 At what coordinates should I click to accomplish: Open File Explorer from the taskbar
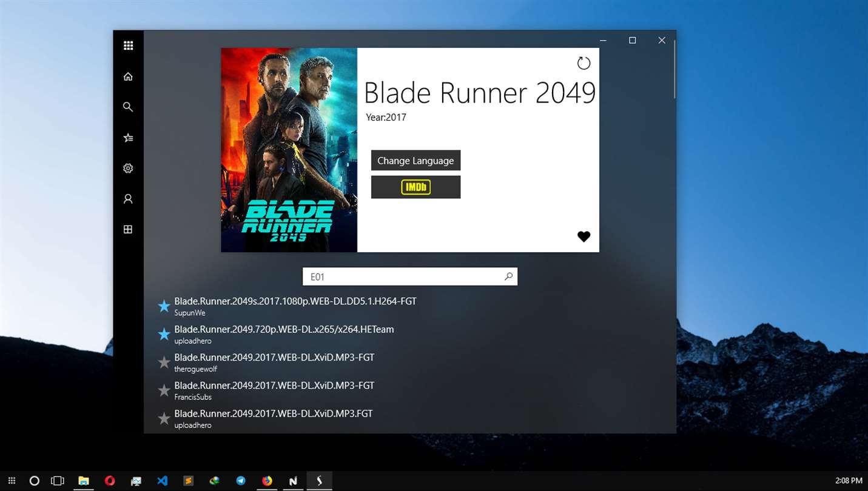(84, 481)
